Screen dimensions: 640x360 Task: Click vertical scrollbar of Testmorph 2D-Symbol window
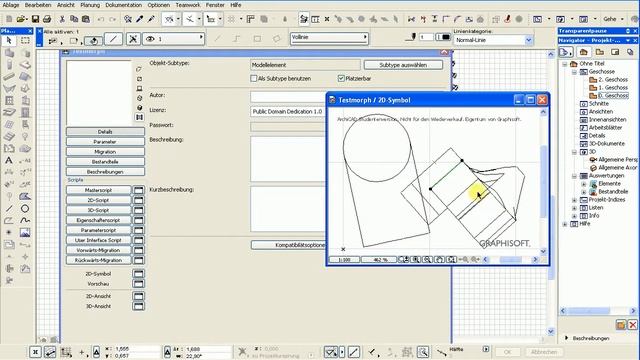[543, 182]
